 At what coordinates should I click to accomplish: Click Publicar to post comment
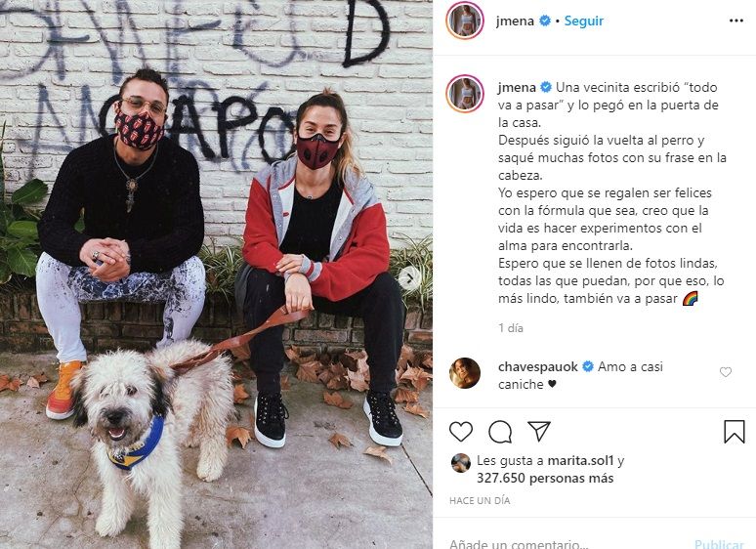click(719, 544)
